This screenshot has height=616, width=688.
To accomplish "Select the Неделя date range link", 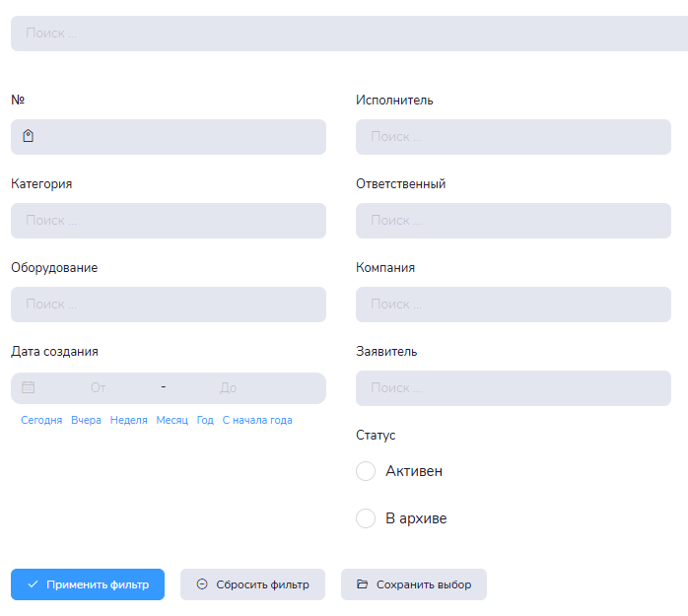I will [129, 420].
